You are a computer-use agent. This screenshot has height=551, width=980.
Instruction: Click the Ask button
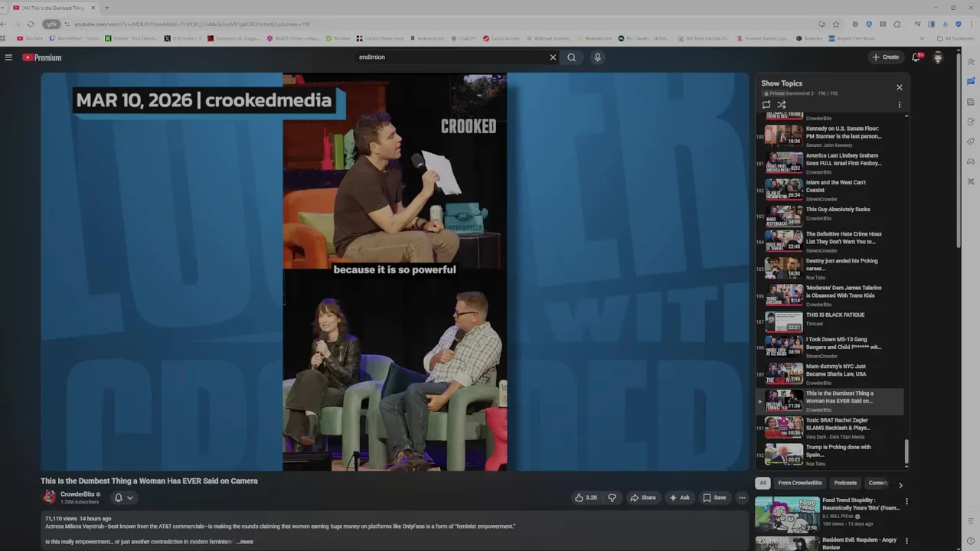(680, 497)
